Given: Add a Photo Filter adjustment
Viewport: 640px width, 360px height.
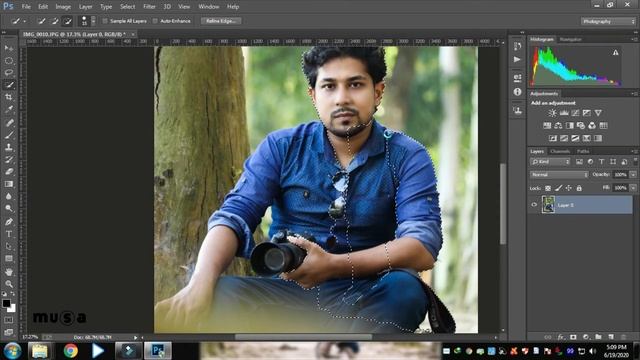Looking at the screenshot, I should 581,125.
